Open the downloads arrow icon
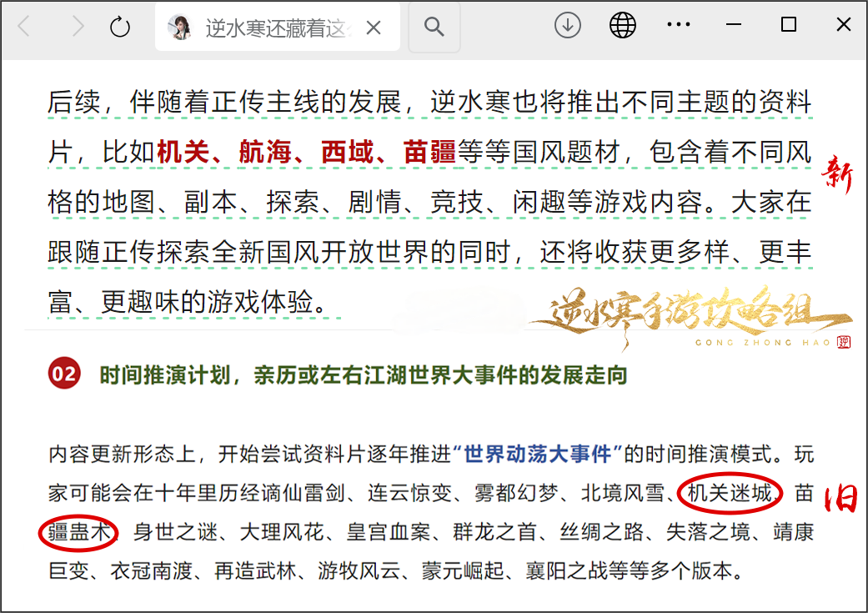Screen dimensions: 868x613 pyautogui.click(x=568, y=26)
